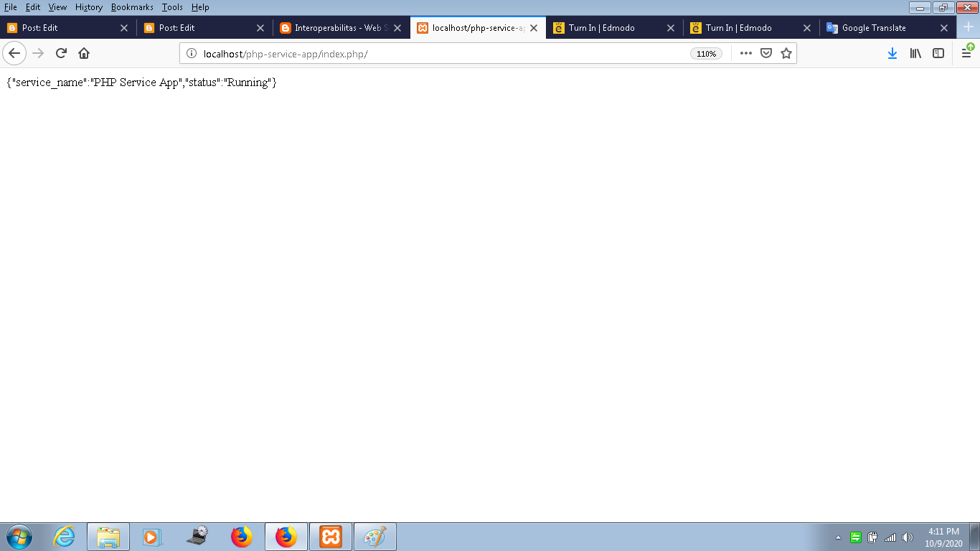Close the first Edmodo tab
The width and height of the screenshot is (980, 551).
tap(671, 28)
